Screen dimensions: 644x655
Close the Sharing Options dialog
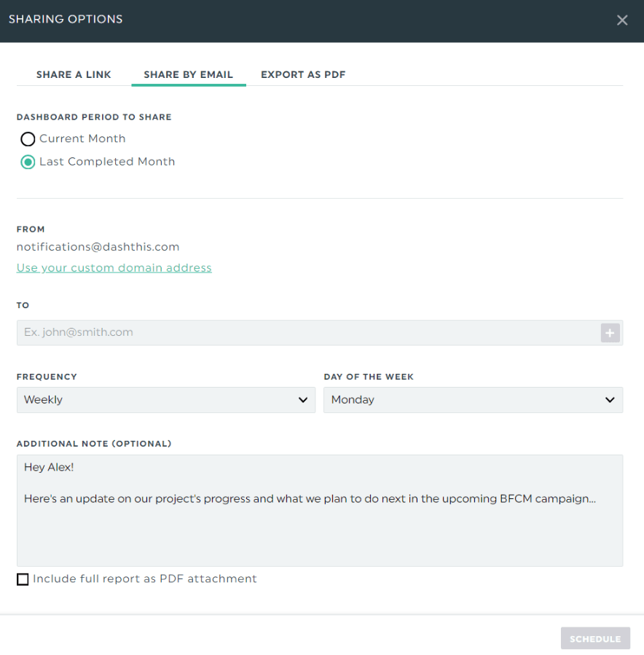pos(622,20)
